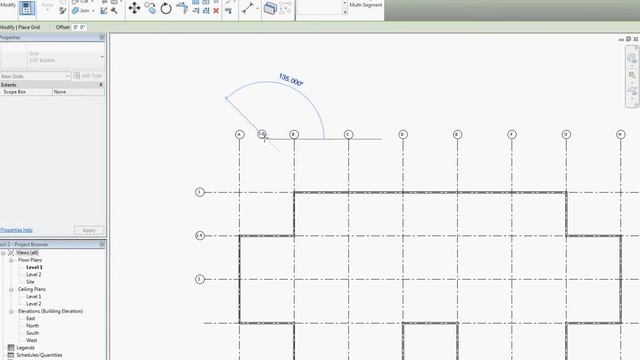The width and height of the screenshot is (640, 360).
Task: Click the grid bubble labeled A
Action: 240,135
